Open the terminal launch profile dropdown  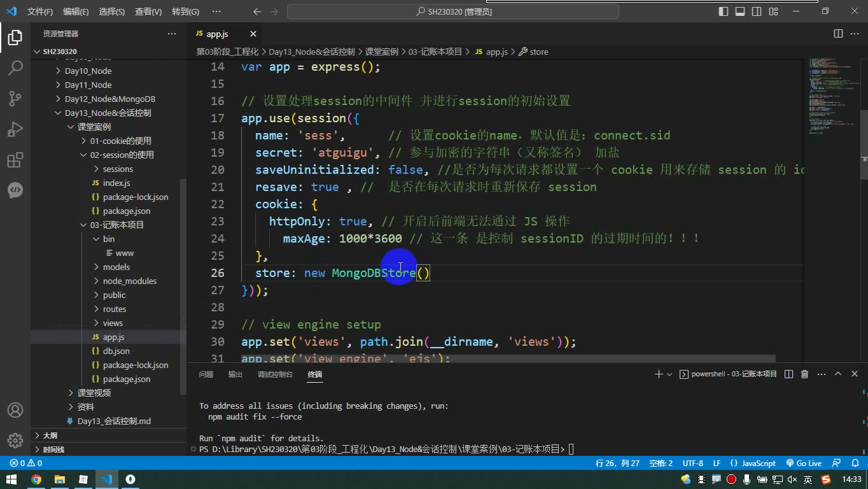[669, 374]
